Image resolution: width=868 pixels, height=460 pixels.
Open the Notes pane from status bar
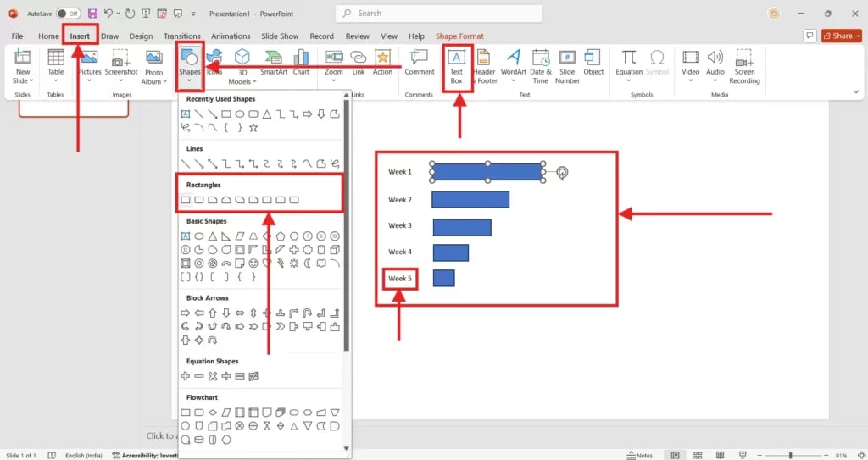pos(640,455)
